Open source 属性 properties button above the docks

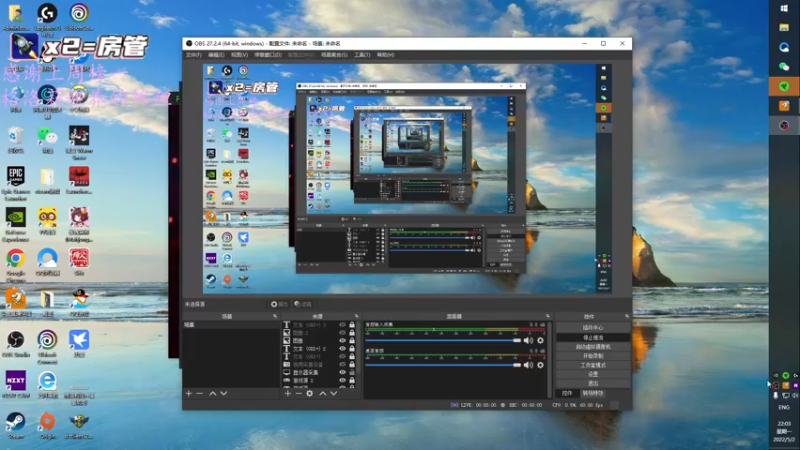point(279,304)
